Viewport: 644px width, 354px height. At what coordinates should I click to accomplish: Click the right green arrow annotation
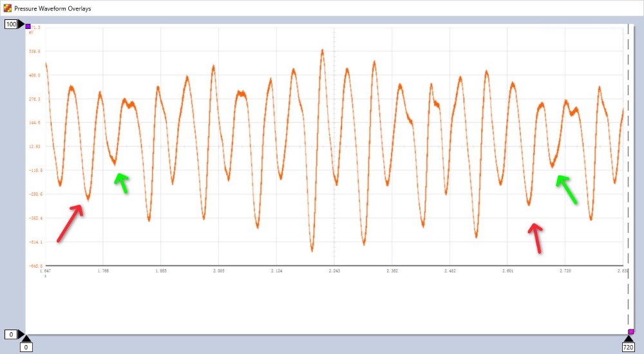[567, 189]
